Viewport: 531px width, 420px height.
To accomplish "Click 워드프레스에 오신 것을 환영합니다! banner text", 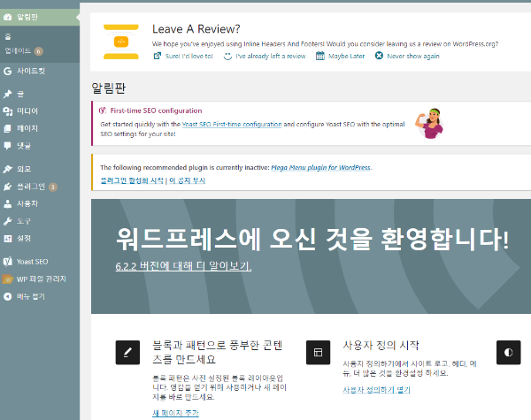I will click(312, 240).
